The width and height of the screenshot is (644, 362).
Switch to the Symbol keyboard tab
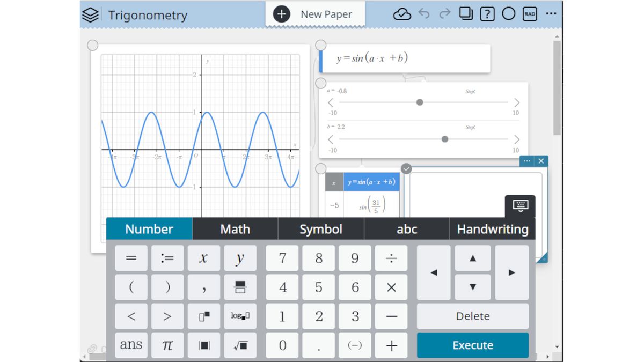[320, 229]
